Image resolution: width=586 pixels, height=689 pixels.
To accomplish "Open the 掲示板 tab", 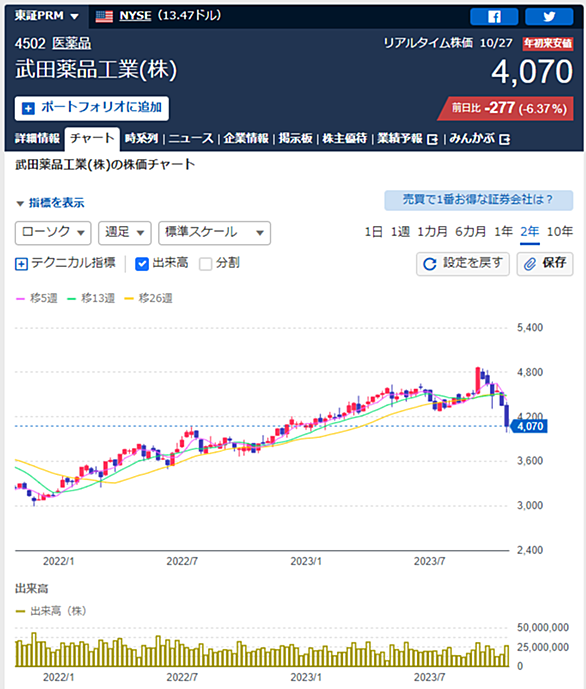I will (x=296, y=138).
